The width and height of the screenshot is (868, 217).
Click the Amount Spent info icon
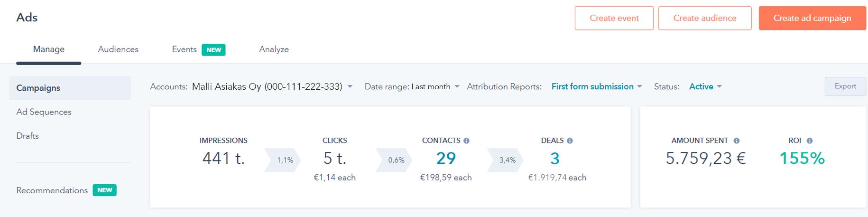737,141
